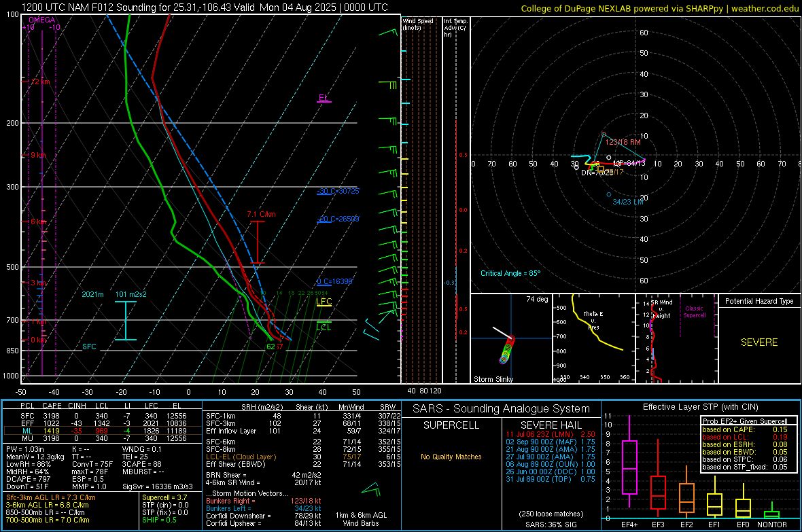Click the 74 deg slinky tilt value
Image resolution: width=802 pixels, height=532 pixels.
coord(537,299)
